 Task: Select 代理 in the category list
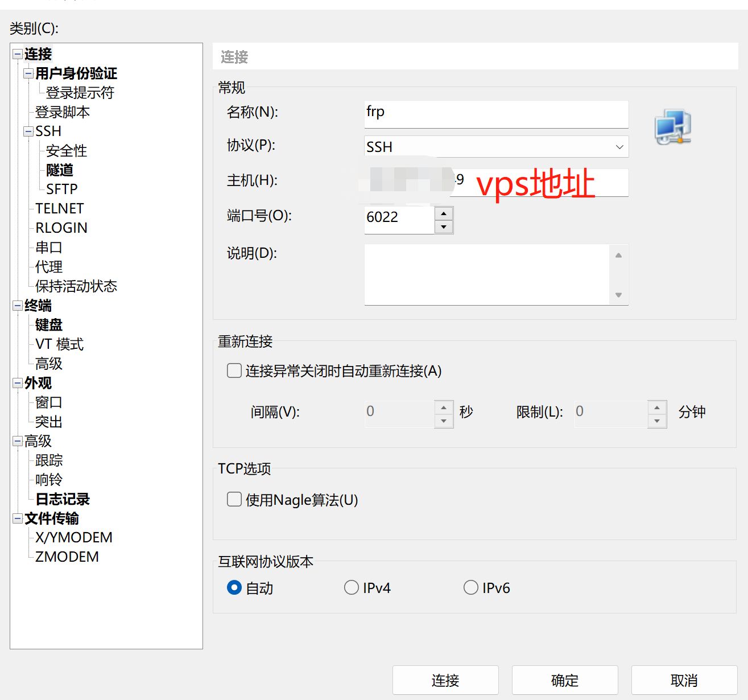pos(49,266)
